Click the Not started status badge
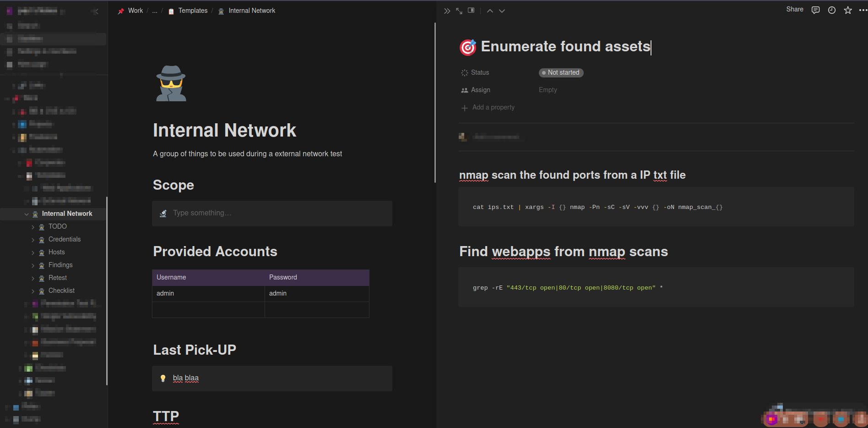 point(561,72)
